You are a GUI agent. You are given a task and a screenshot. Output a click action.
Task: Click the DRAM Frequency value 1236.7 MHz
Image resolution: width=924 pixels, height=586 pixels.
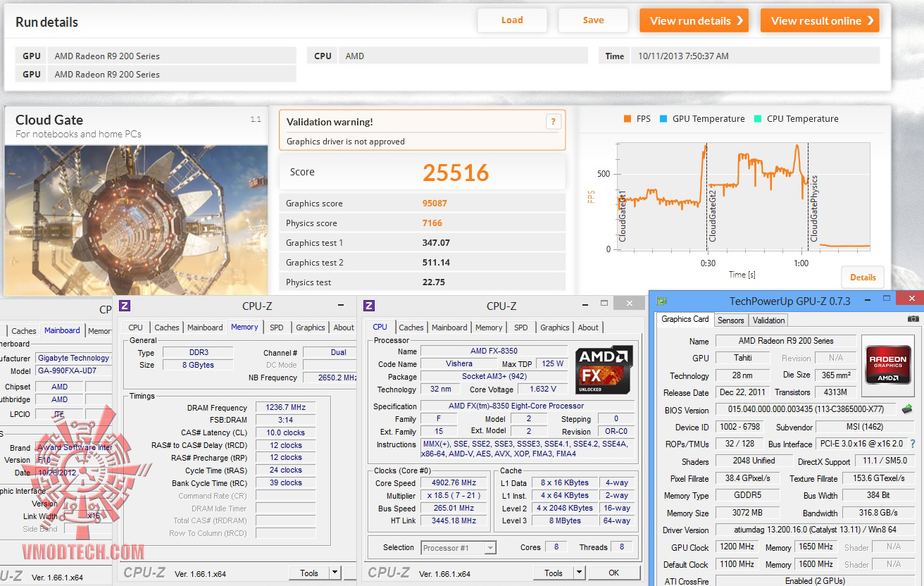[x=285, y=408]
